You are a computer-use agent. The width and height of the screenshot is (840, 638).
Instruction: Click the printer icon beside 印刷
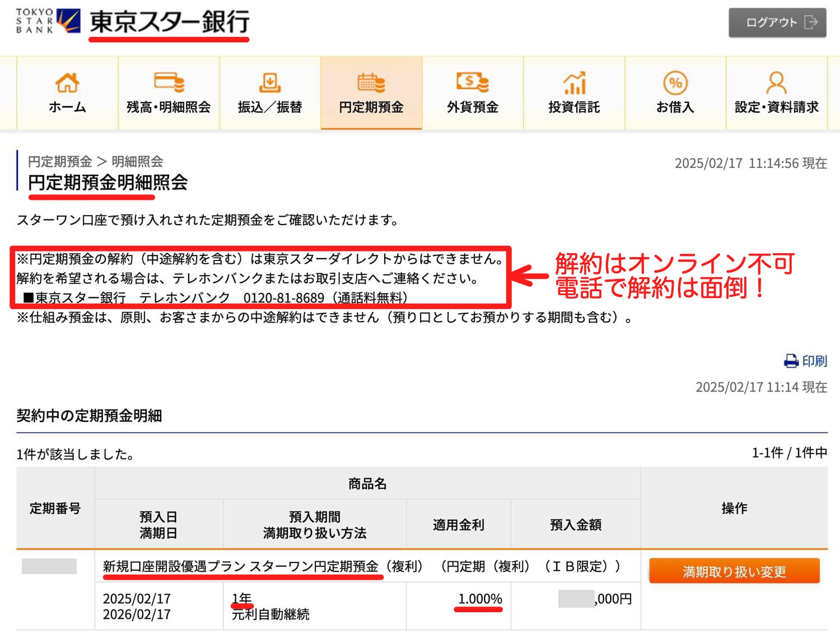[791, 361]
